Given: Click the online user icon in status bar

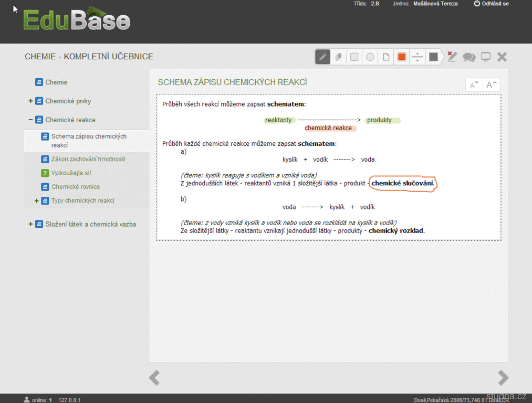Looking at the screenshot, I should click(x=26, y=400).
